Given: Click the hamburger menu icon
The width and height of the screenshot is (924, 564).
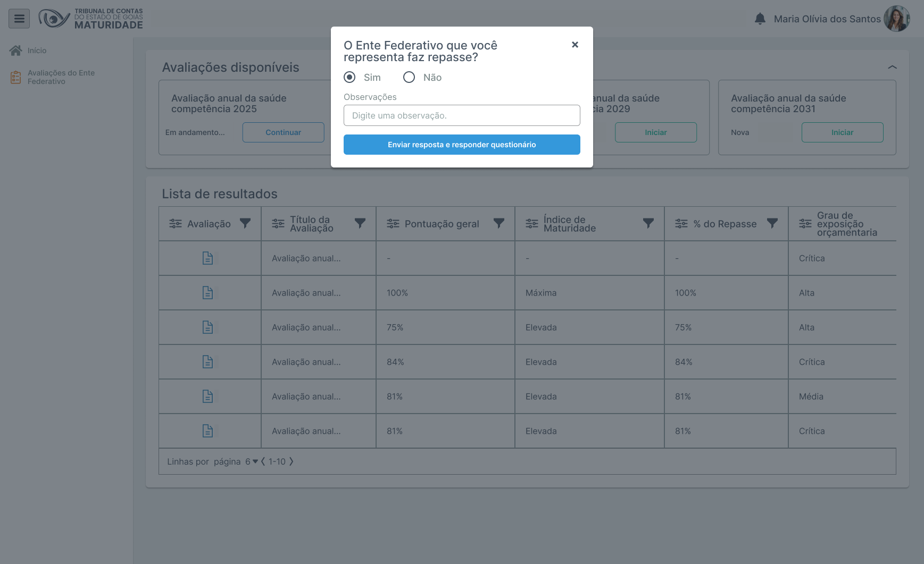Looking at the screenshot, I should point(19,19).
